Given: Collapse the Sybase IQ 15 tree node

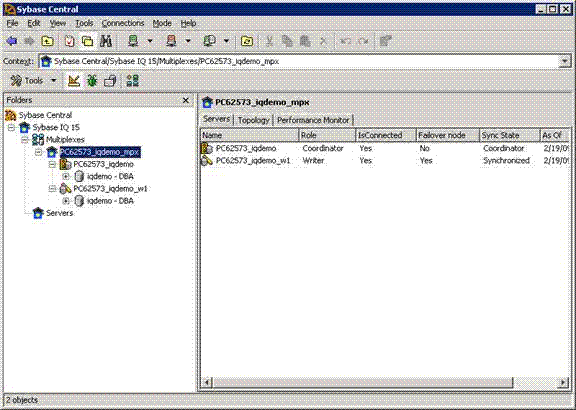Looking at the screenshot, I should 11,127.
